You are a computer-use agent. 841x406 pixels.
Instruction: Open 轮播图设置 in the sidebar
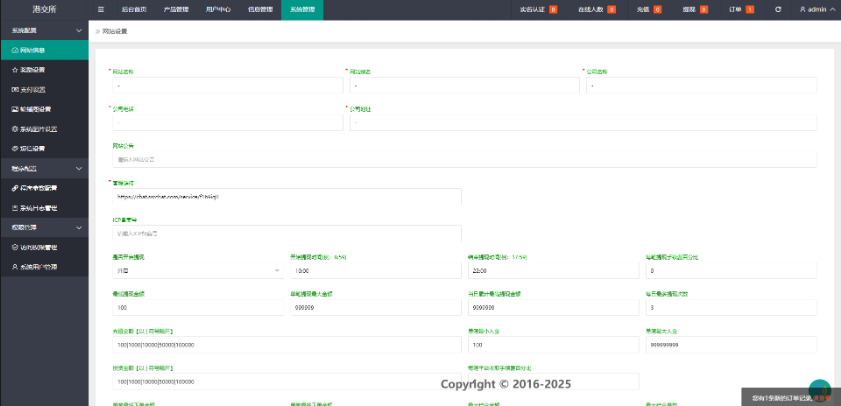pos(44,109)
